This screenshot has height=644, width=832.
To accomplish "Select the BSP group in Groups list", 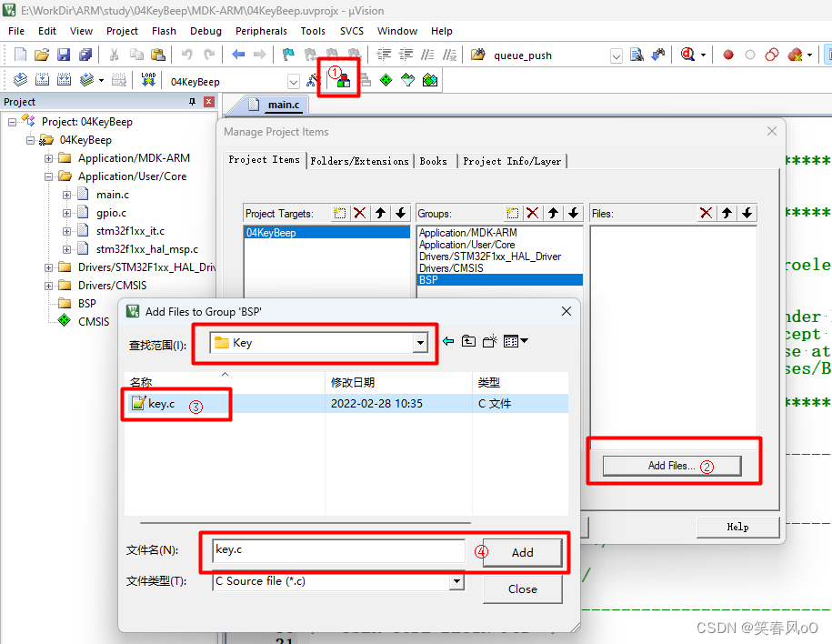I will [500, 280].
